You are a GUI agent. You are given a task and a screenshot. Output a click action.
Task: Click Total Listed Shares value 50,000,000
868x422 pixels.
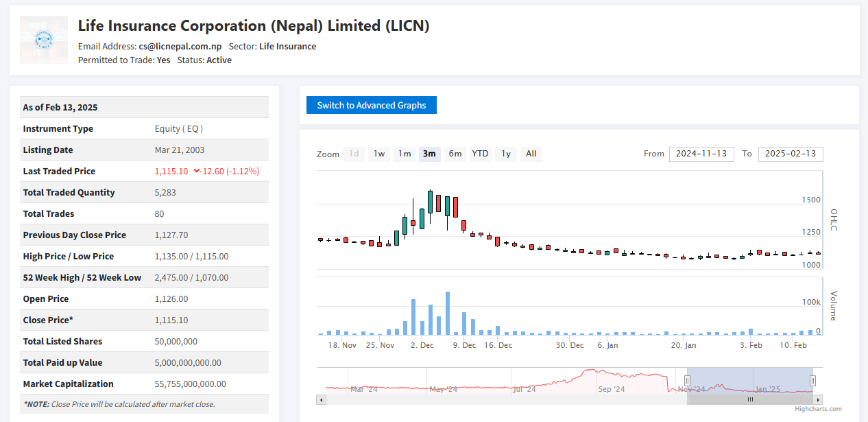[176, 341]
